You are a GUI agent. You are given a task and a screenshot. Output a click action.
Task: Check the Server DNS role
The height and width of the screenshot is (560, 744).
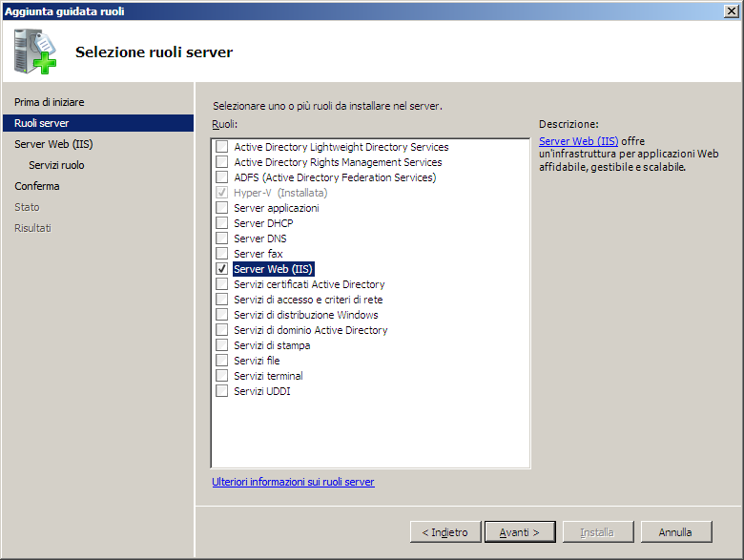(x=221, y=239)
